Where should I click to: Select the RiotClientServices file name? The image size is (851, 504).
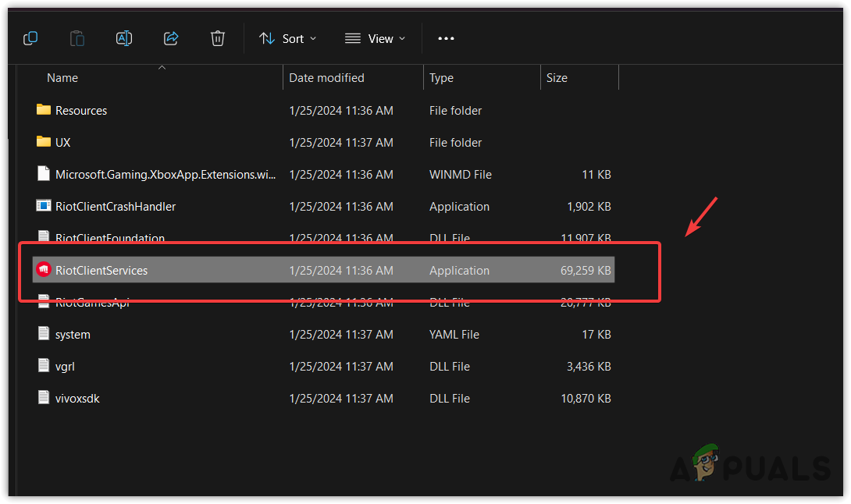(x=101, y=271)
